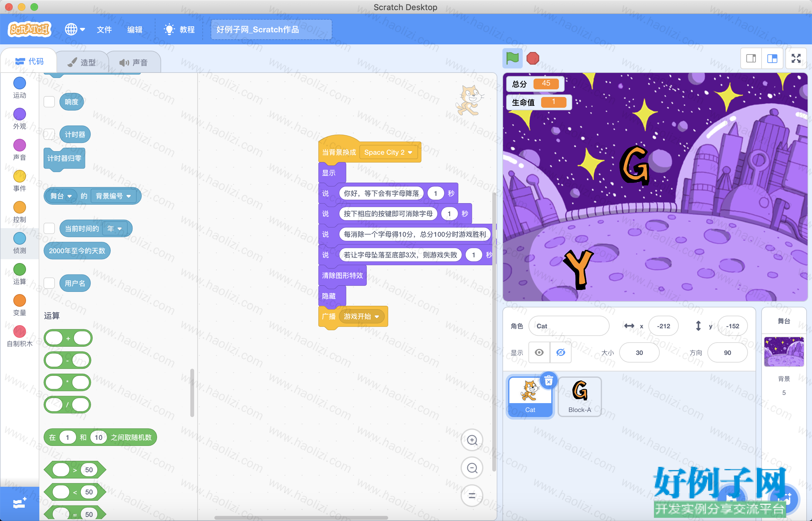Image resolution: width=812 pixels, height=521 pixels.
Task: Select the 运动 block category
Action: point(20,87)
